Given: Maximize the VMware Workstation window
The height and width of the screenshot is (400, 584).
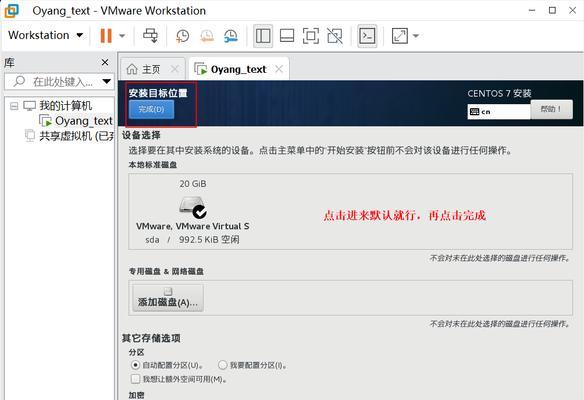Looking at the screenshot, I should [552, 10].
